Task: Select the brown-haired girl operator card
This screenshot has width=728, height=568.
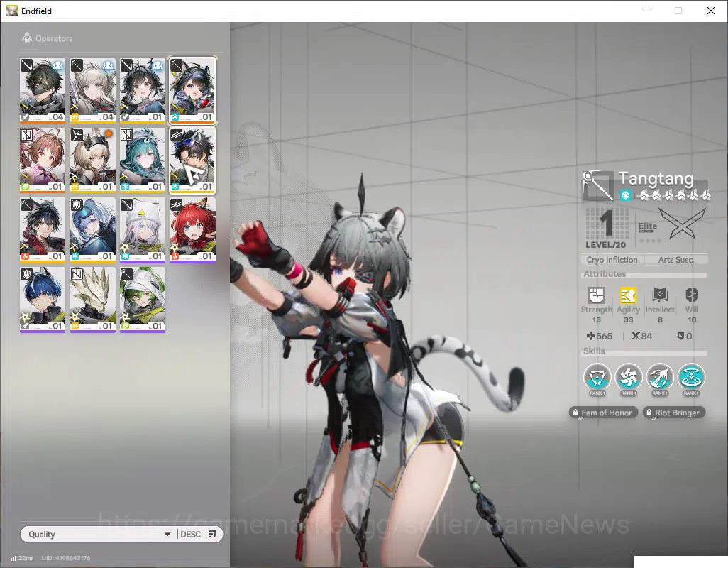Action: [43, 160]
